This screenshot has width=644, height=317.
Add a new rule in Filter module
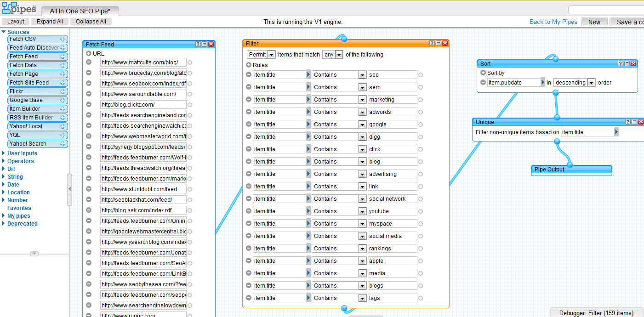pyautogui.click(x=249, y=65)
